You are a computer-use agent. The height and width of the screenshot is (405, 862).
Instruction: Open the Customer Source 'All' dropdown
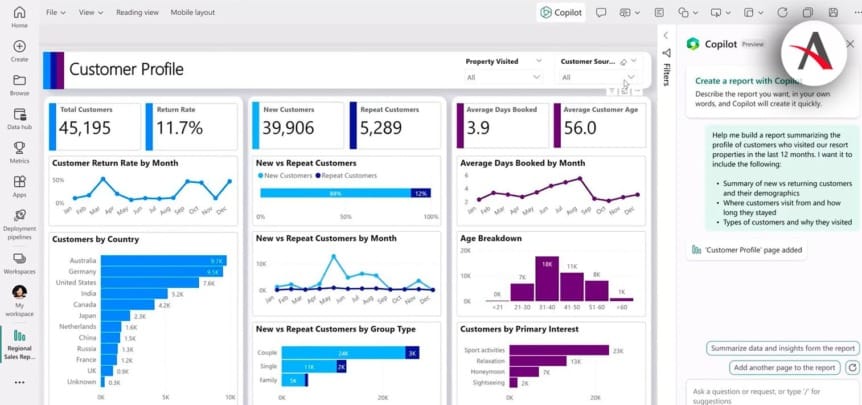tap(599, 77)
